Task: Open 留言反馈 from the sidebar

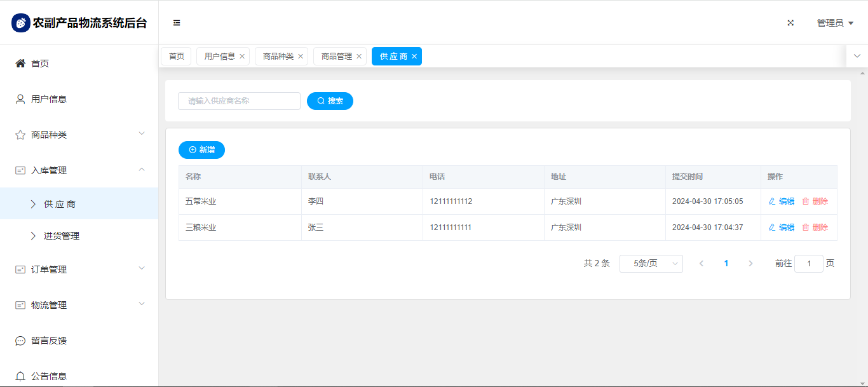Action: point(49,341)
